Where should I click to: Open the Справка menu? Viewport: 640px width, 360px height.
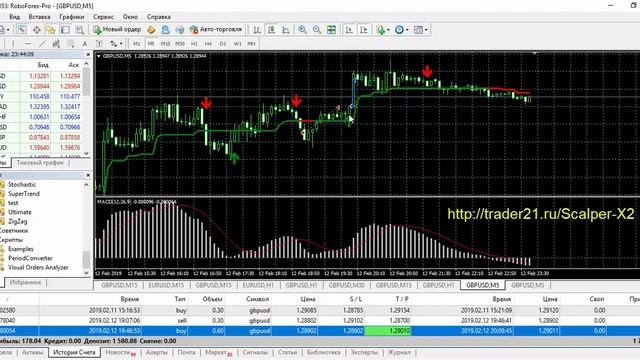tap(158, 17)
